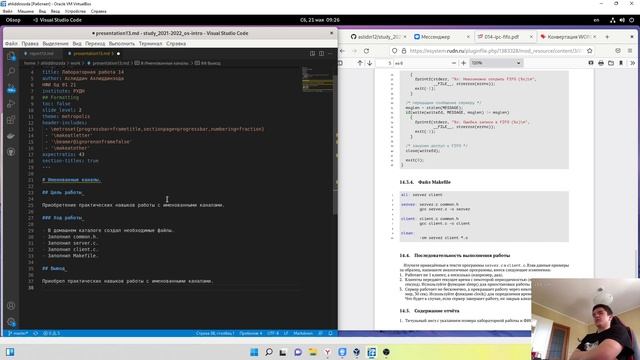This screenshot has width=640, height=360.
Task: Open the PDF viewer tools chevron menu
Action: click(632, 63)
